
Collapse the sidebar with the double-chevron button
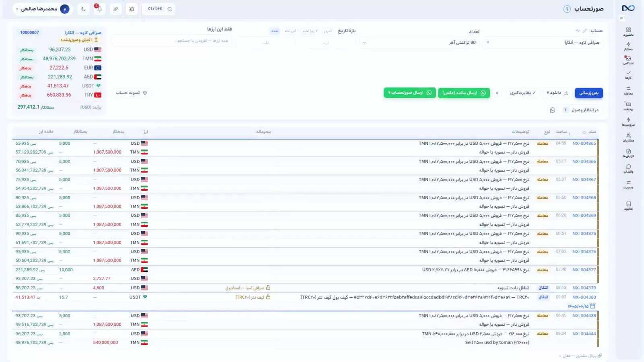621,18
